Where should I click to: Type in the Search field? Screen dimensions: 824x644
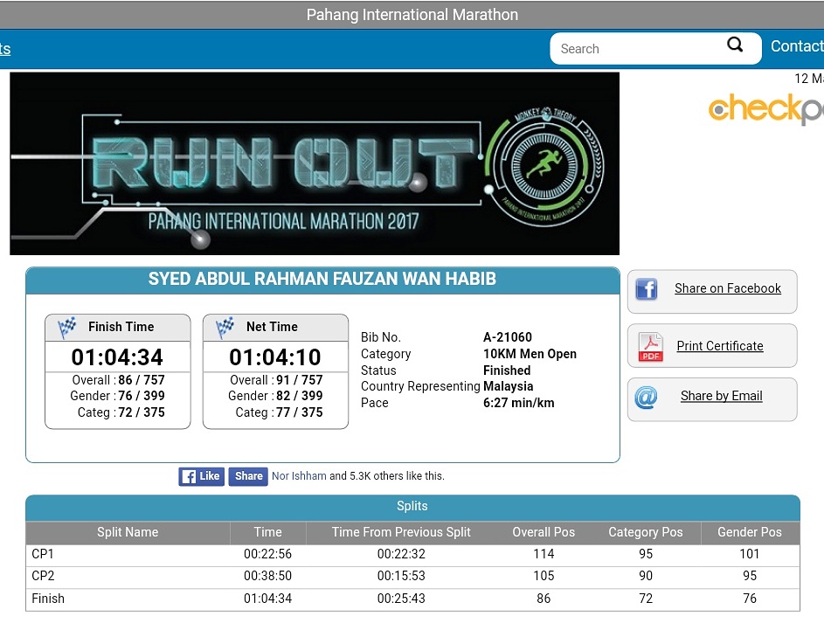(638, 49)
